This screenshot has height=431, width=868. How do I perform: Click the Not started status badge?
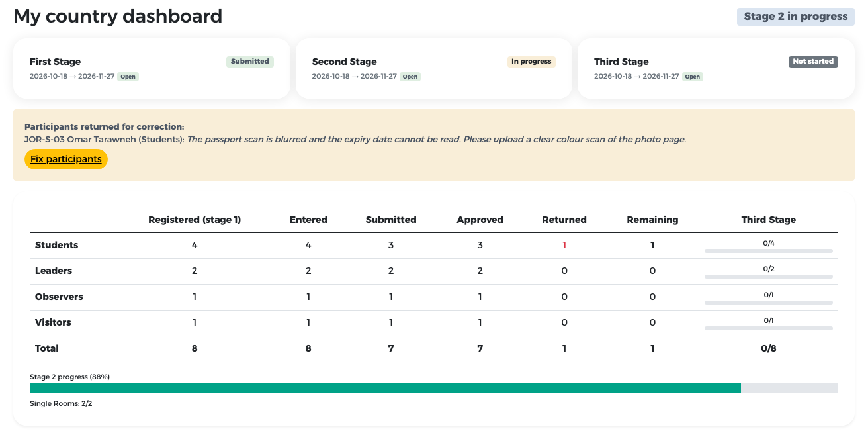tap(813, 62)
